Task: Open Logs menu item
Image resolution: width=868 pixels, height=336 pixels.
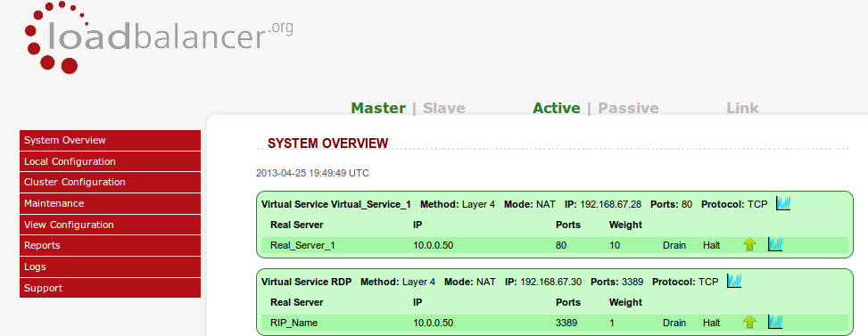Action: (x=110, y=266)
